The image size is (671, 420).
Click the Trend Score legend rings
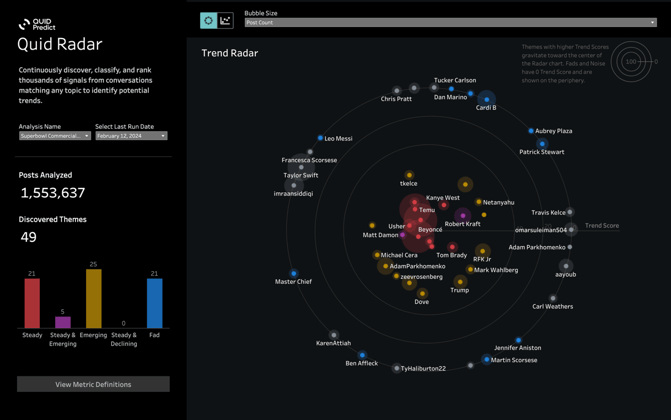631,62
